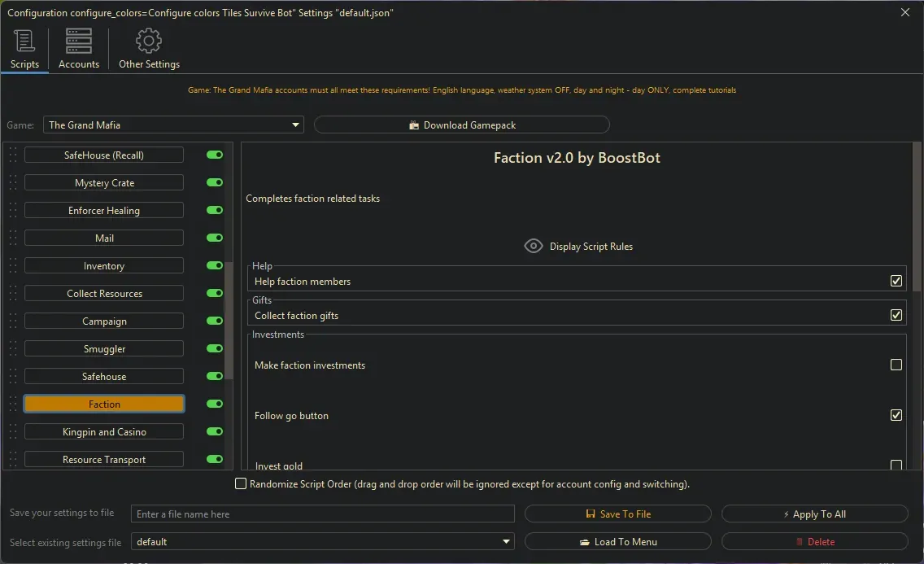
Task: Open the Game selection dropdown
Action: tap(173, 125)
